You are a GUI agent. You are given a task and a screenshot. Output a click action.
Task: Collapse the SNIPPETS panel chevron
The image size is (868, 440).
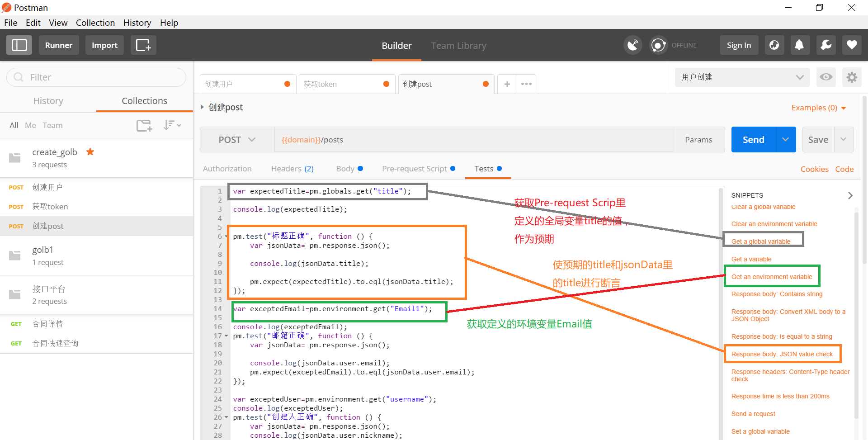pyautogui.click(x=850, y=195)
